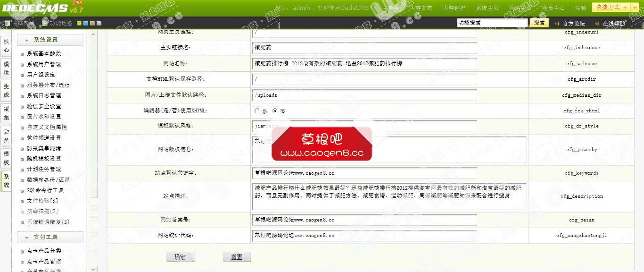Viewport: 644px width, 272px height.
Task: Click the 隐藏菜单 hide-menu icon
Action: pyautogui.click(x=7, y=23)
